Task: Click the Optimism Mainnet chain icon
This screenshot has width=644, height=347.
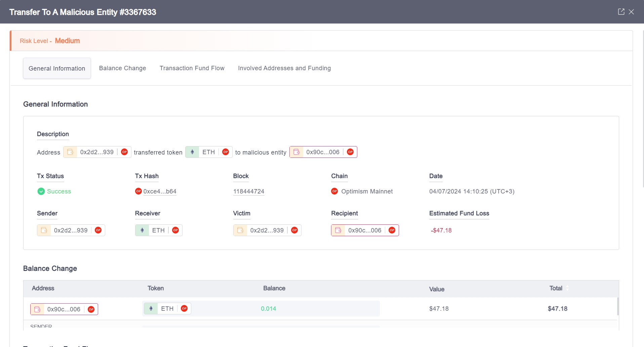Action: click(x=334, y=191)
